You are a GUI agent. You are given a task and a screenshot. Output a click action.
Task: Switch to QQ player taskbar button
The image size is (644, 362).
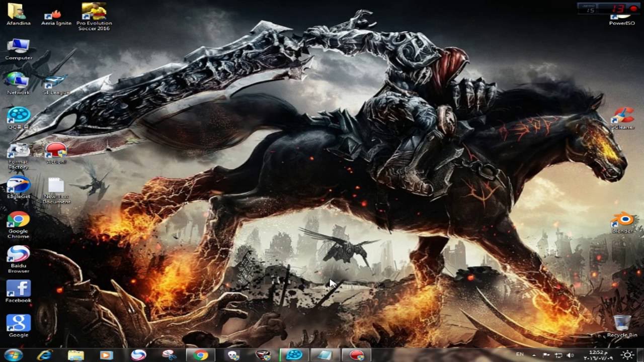[294, 355]
